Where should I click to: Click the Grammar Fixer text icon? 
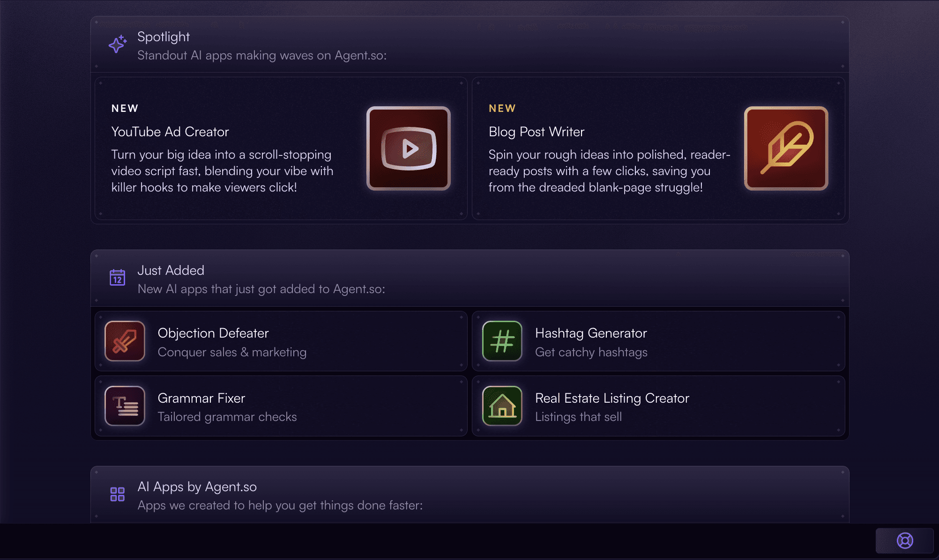[x=125, y=406]
